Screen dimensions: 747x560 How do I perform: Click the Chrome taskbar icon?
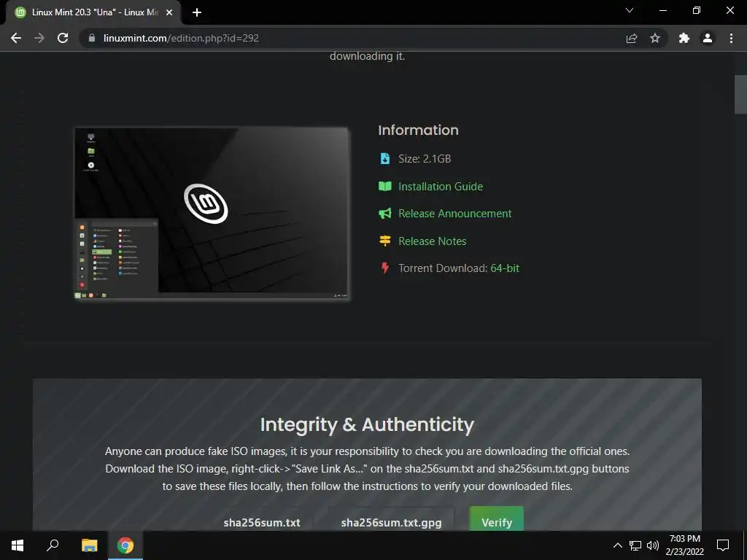(x=125, y=545)
